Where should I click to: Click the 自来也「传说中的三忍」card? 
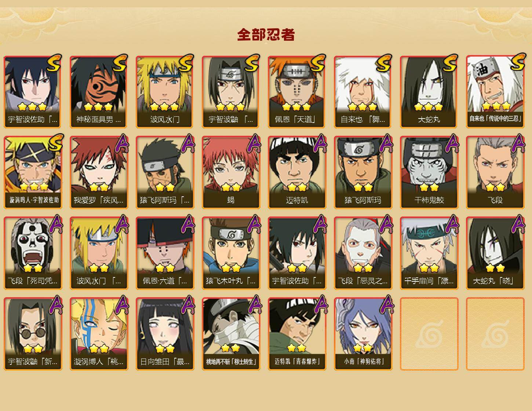[495, 92]
